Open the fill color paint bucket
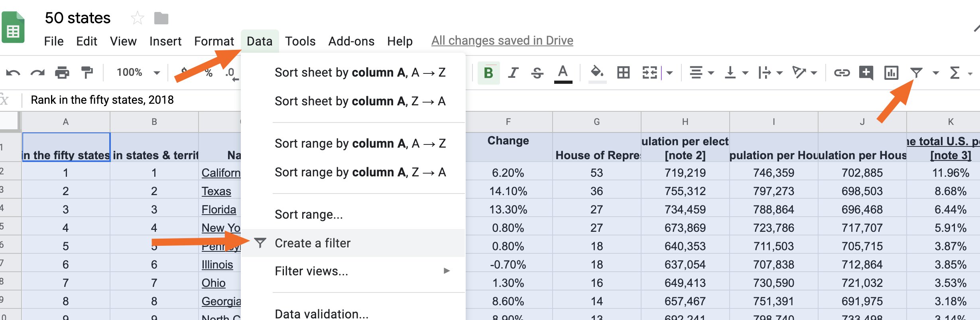The height and width of the screenshot is (320, 980). click(597, 73)
